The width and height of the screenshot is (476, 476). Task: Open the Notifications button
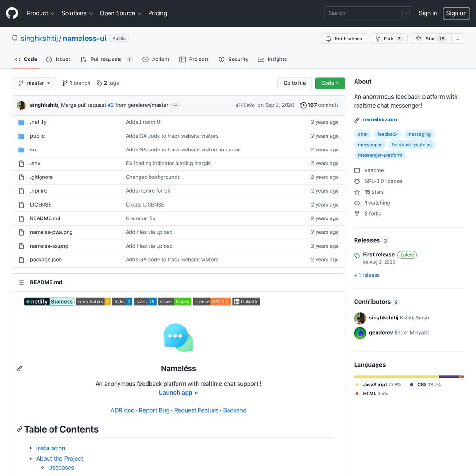344,39
